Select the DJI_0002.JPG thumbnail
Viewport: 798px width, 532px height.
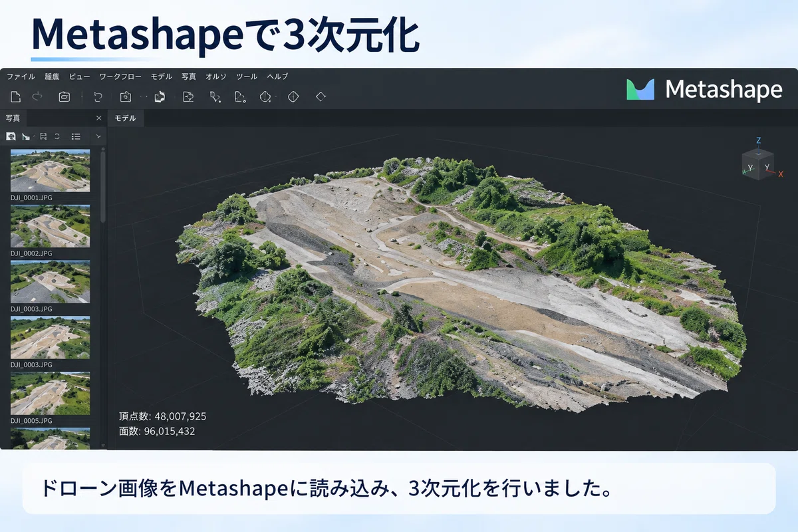(x=50, y=226)
